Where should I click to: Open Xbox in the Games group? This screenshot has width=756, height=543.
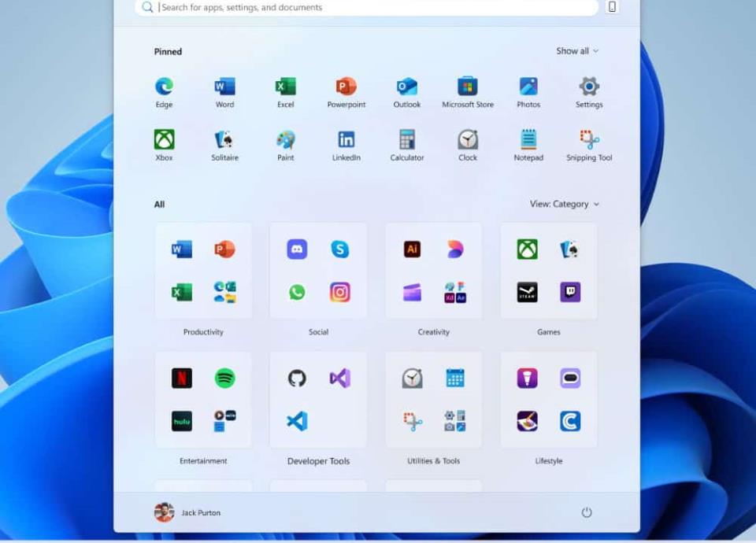click(x=528, y=249)
